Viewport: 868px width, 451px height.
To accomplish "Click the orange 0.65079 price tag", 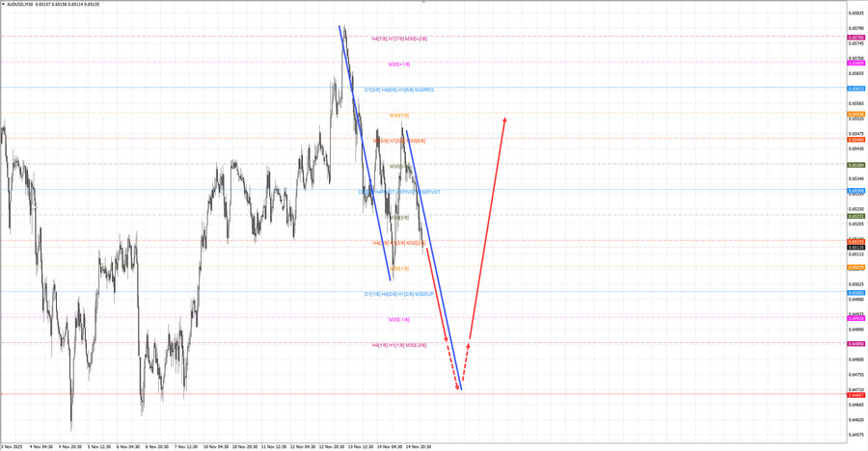I will [x=856, y=267].
